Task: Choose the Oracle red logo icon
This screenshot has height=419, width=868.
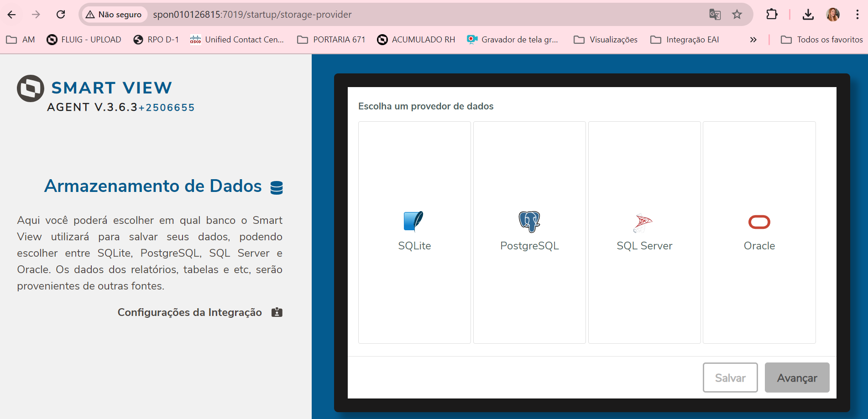Action: [x=759, y=222]
